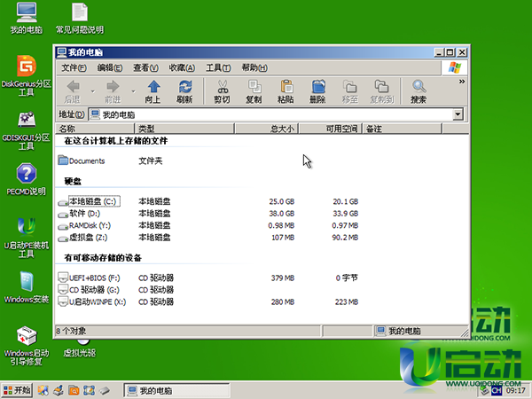Open PECMD说明 help icon

[x=27, y=179]
